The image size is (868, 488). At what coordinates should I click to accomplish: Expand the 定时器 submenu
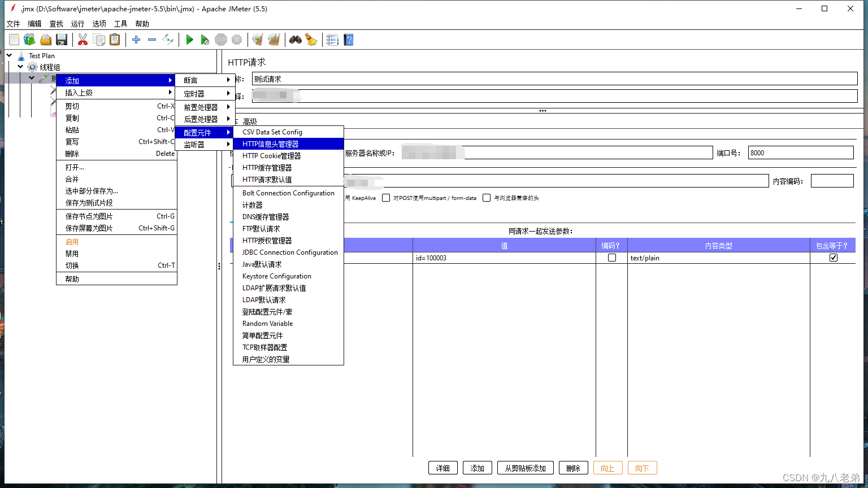(205, 94)
